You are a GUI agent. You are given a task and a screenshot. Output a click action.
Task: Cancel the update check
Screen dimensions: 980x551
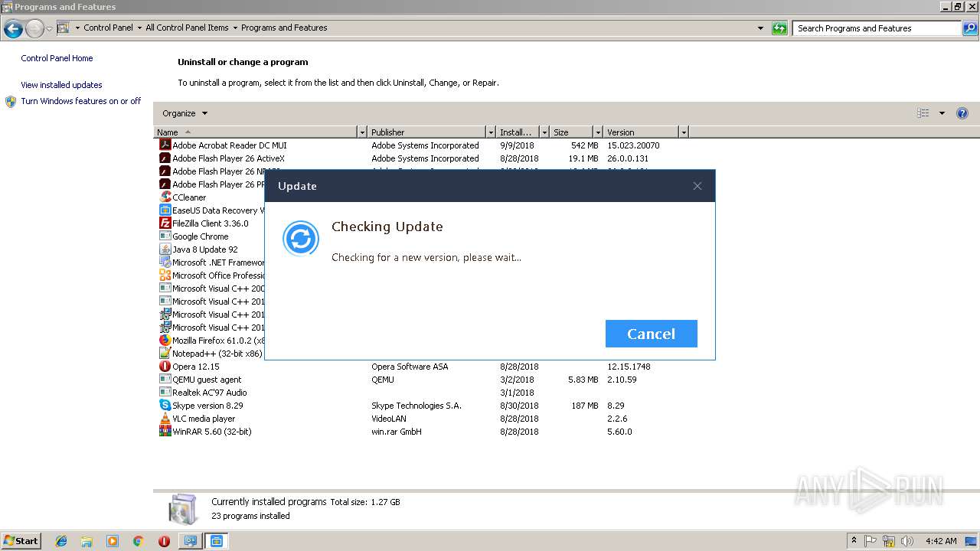pyautogui.click(x=651, y=334)
